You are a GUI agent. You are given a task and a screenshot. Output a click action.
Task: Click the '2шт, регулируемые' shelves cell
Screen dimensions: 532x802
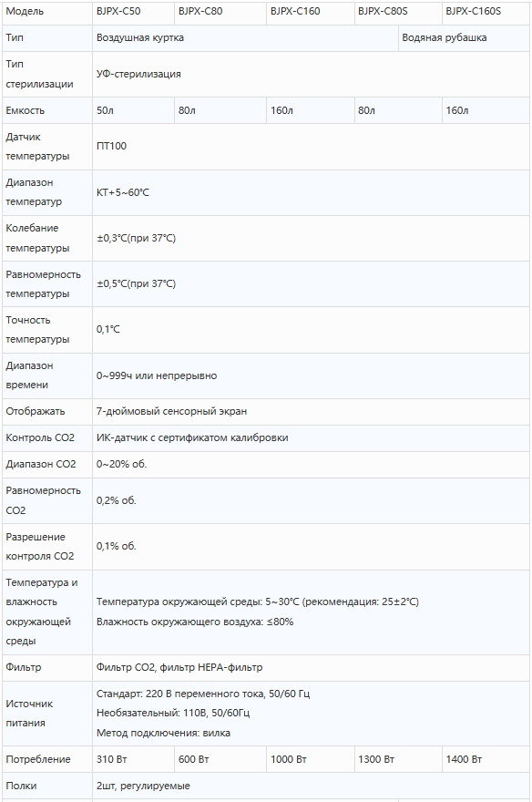pos(311,786)
